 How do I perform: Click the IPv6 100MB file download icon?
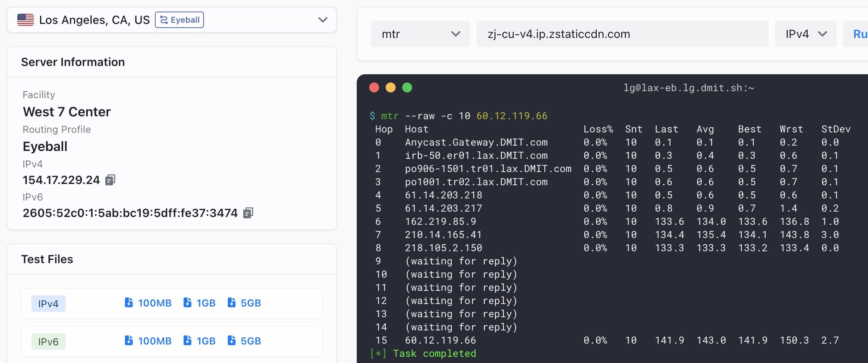tap(129, 341)
